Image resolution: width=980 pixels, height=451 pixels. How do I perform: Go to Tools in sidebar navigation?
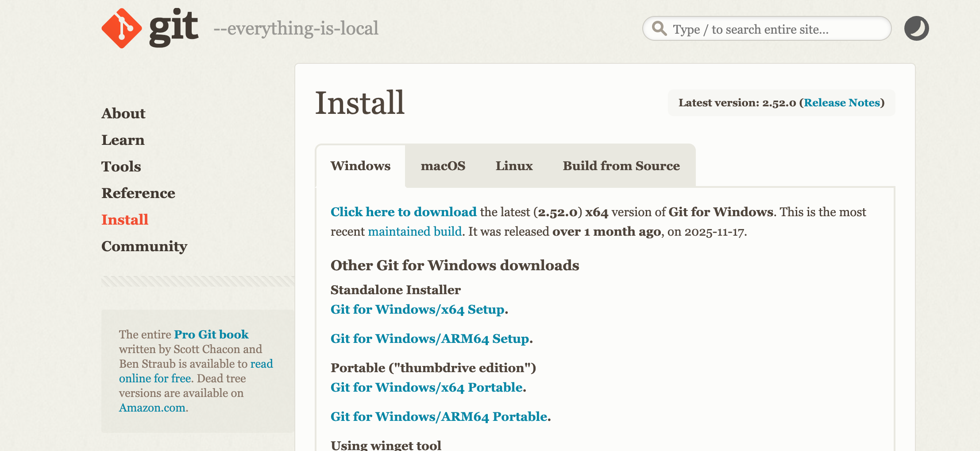click(121, 167)
